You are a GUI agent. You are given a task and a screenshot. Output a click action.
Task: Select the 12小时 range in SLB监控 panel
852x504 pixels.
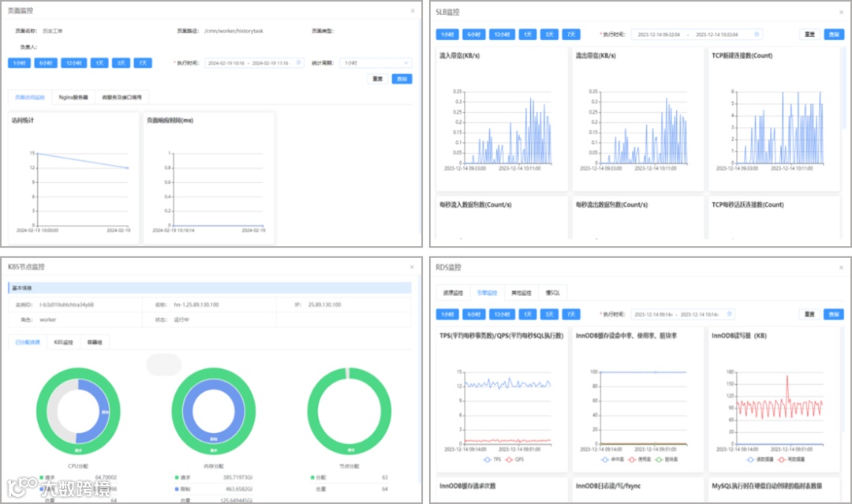[x=502, y=34]
